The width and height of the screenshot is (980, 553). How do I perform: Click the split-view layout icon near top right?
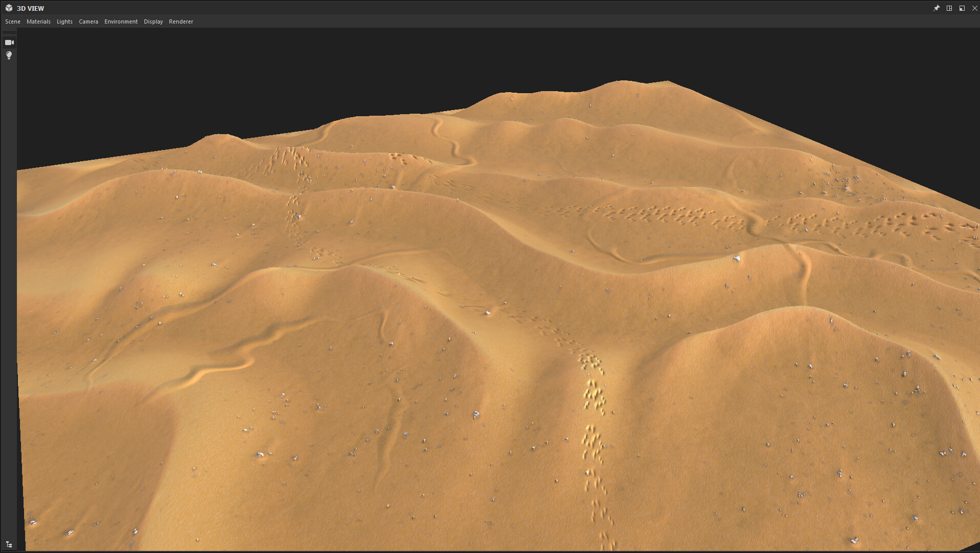tap(950, 8)
